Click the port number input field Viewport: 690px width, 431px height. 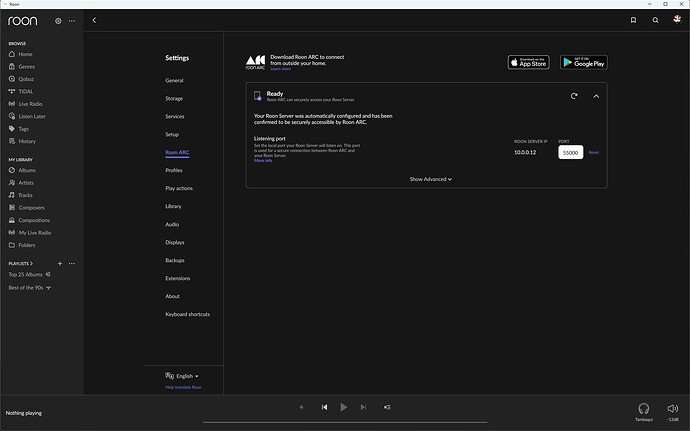[x=571, y=152]
